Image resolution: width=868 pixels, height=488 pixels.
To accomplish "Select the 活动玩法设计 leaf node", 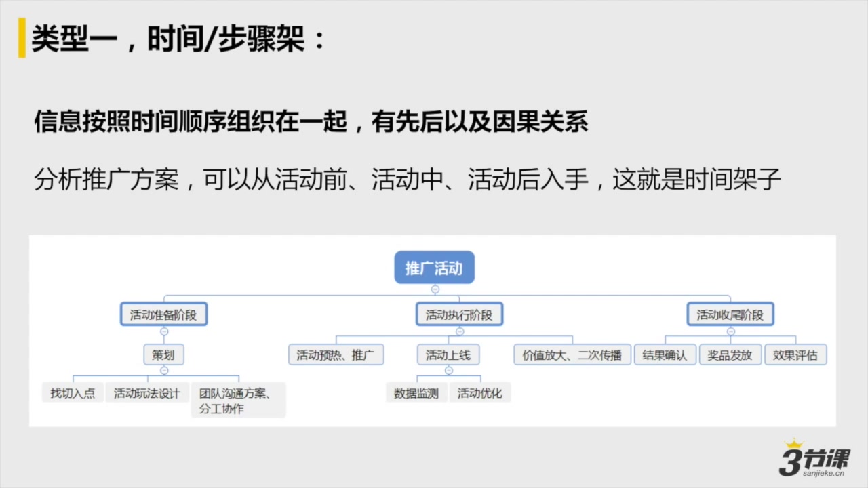I will tap(147, 392).
